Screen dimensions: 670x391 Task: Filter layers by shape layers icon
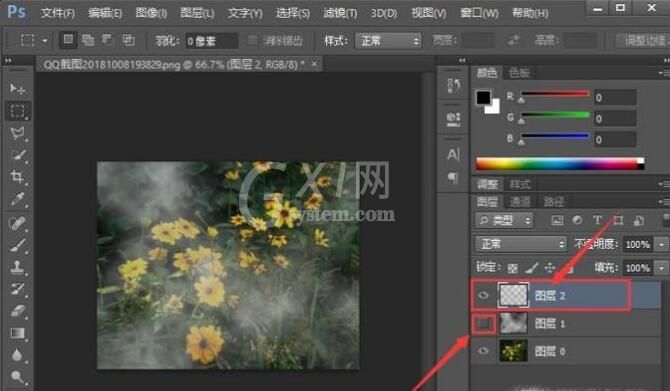point(618,220)
